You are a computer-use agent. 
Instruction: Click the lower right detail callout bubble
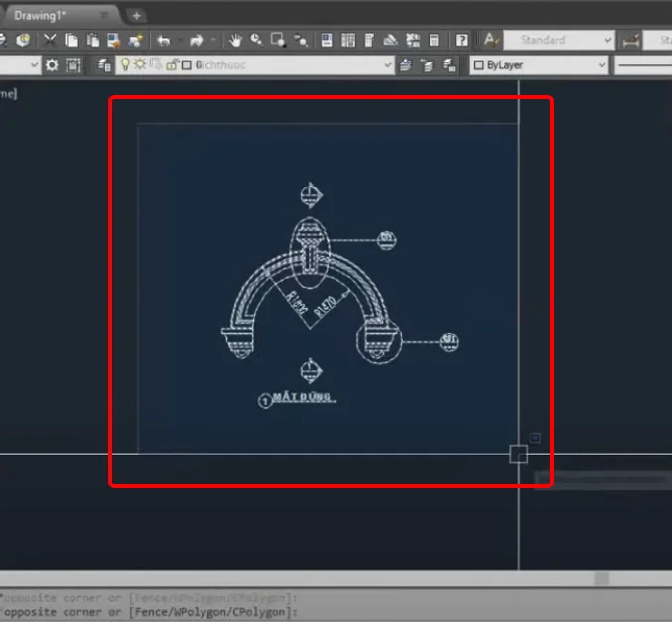pos(449,342)
